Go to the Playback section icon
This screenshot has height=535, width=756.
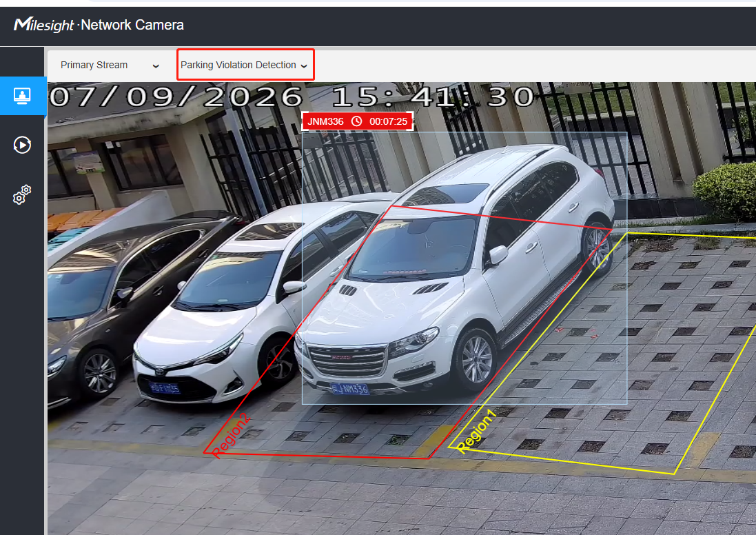click(22, 145)
